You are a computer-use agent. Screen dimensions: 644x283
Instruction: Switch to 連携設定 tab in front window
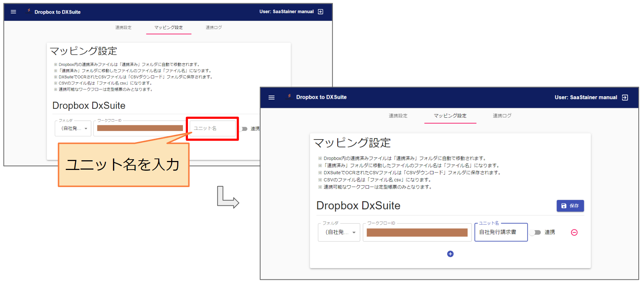pos(398,116)
